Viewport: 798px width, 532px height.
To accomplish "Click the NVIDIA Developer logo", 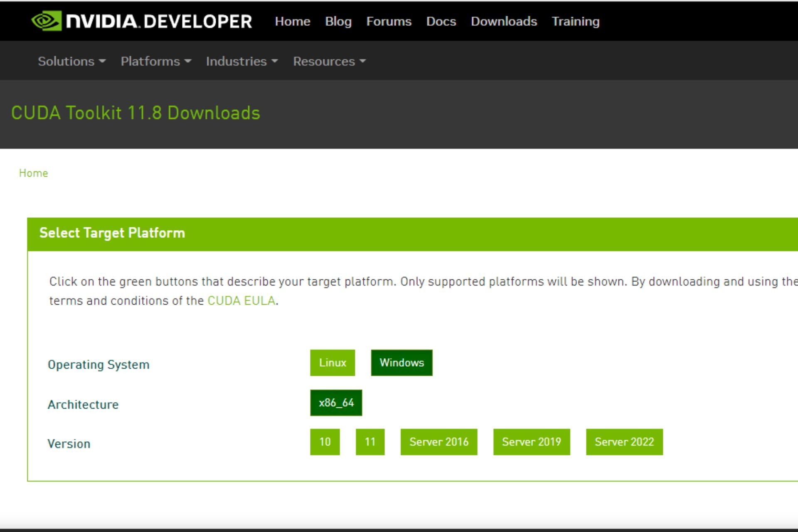I will (142, 21).
